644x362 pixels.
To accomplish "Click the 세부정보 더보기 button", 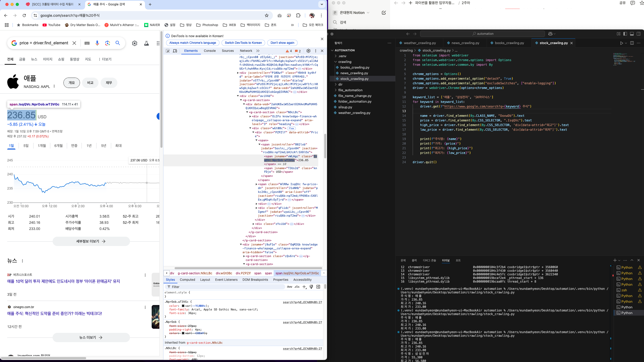I will pos(91,241).
